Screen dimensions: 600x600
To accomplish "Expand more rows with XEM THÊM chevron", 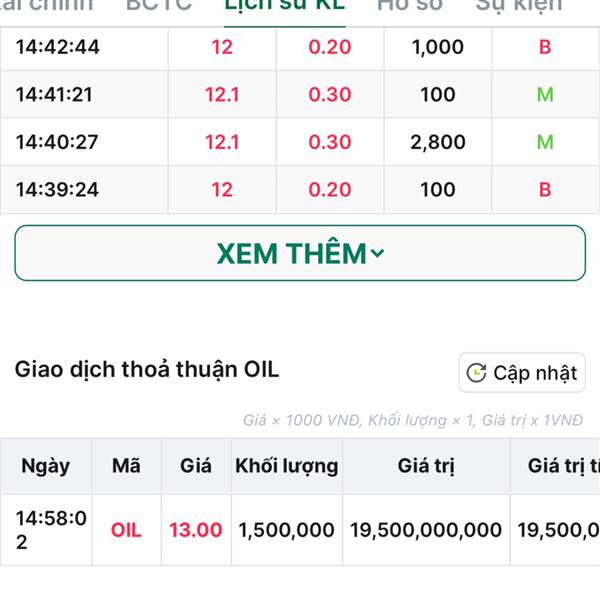I will [377, 253].
